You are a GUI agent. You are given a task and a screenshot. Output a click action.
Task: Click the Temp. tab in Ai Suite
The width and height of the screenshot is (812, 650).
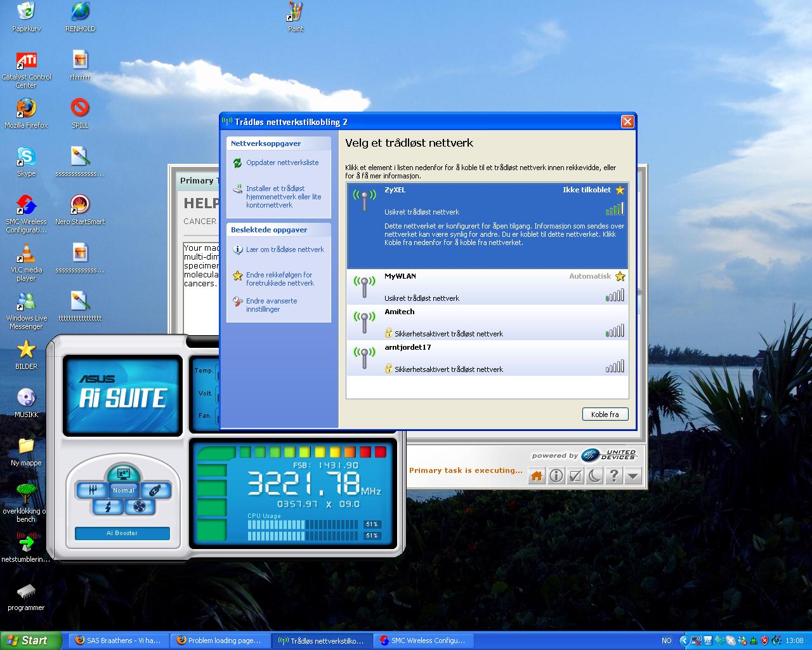click(204, 371)
